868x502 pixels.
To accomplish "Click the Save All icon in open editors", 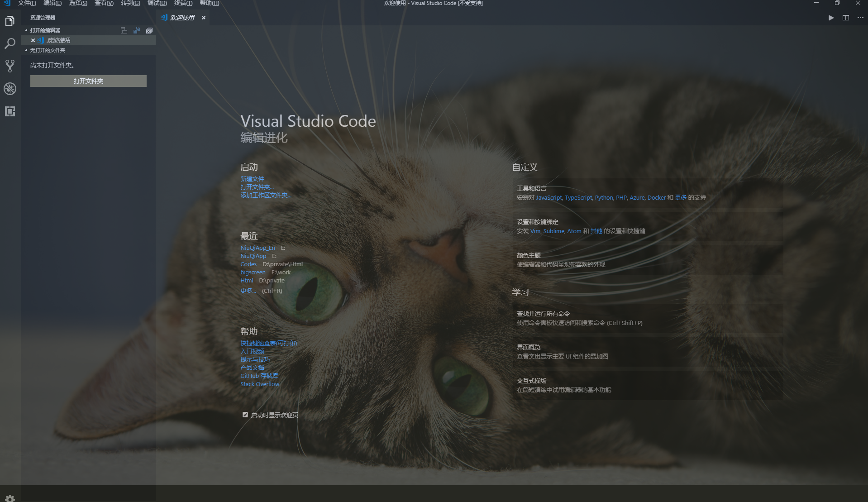I will click(136, 30).
